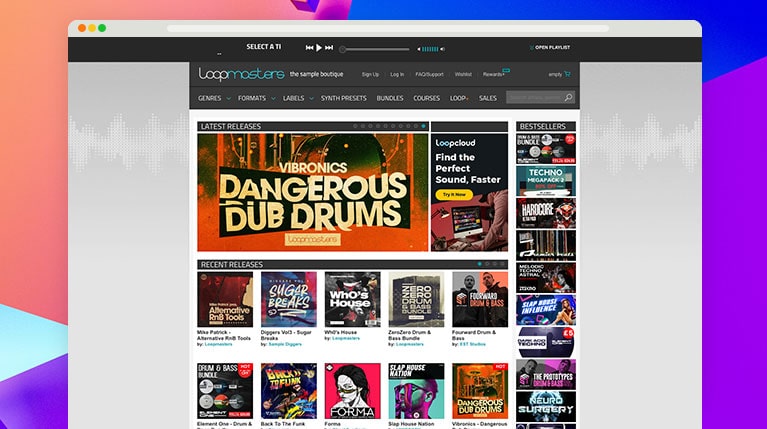Click the search magnifier icon

click(569, 98)
